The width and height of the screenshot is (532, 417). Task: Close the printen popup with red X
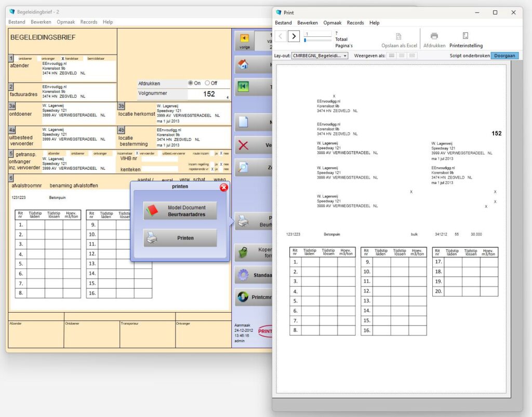point(224,187)
